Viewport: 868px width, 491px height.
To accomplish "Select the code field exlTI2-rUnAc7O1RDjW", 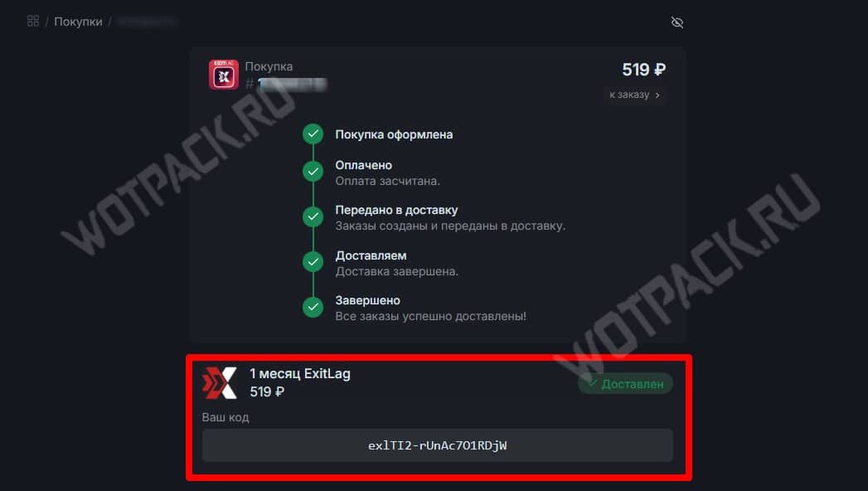I will click(x=438, y=445).
